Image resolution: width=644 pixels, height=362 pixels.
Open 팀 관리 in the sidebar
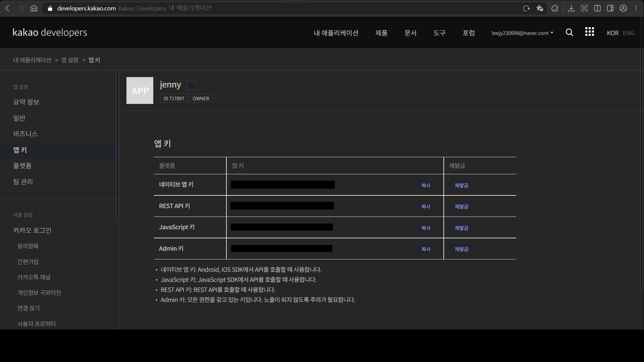23,182
